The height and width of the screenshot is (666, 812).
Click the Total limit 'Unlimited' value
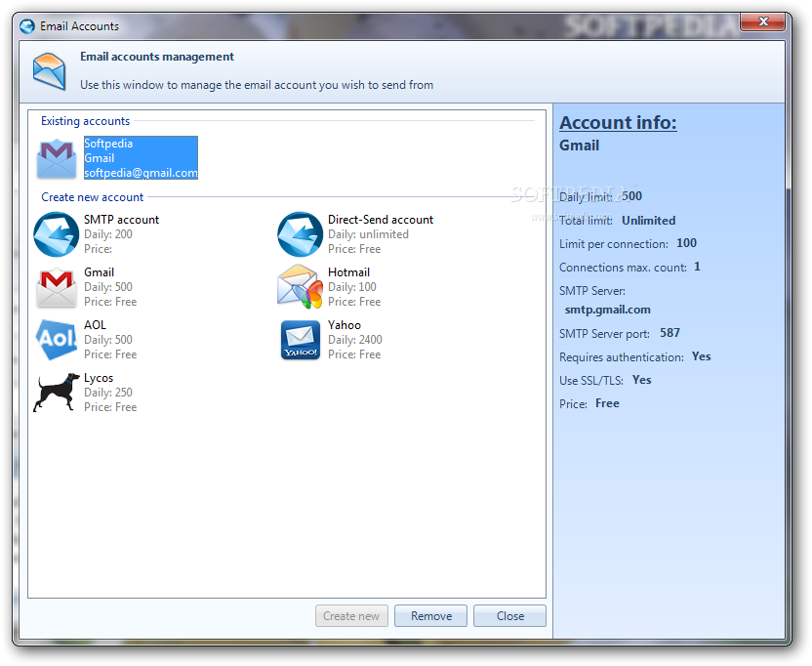(x=648, y=221)
